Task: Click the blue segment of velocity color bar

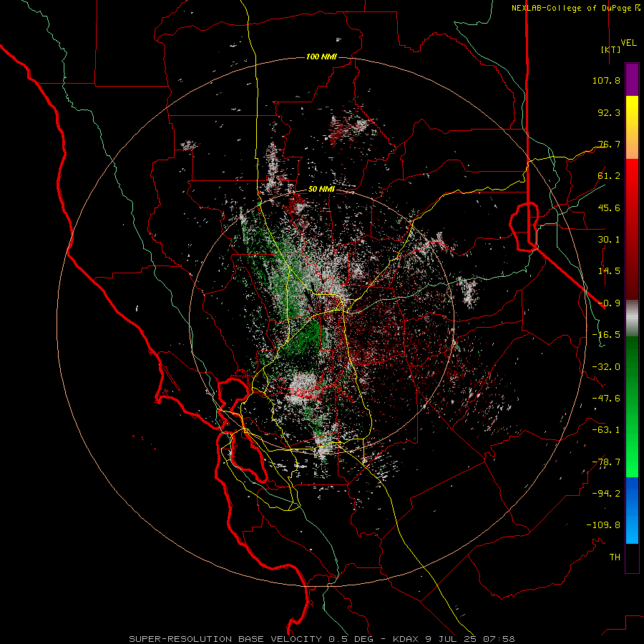Action: click(x=632, y=510)
